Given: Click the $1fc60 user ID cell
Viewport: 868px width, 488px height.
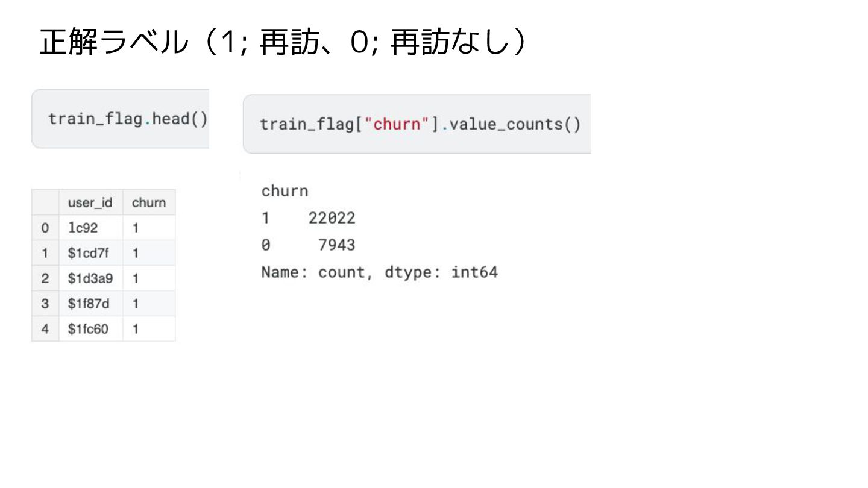Looking at the screenshot, I should pyautogui.click(x=89, y=330).
